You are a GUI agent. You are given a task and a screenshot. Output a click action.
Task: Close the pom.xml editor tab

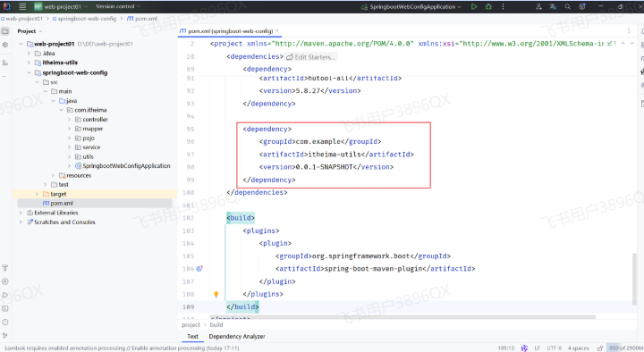point(277,30)
